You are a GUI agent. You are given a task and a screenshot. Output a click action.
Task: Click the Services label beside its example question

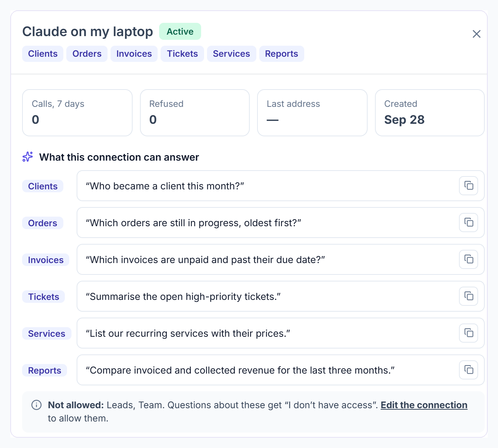click(47, 333)
